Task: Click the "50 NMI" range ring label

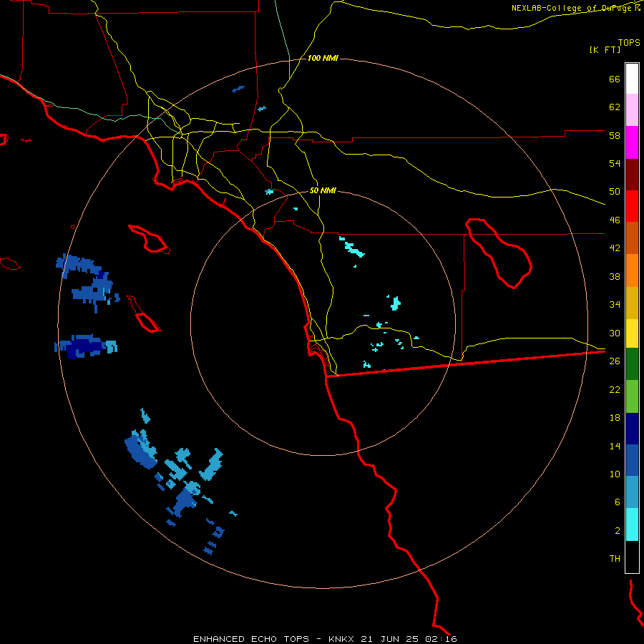Action: click(x=323, y=190)
